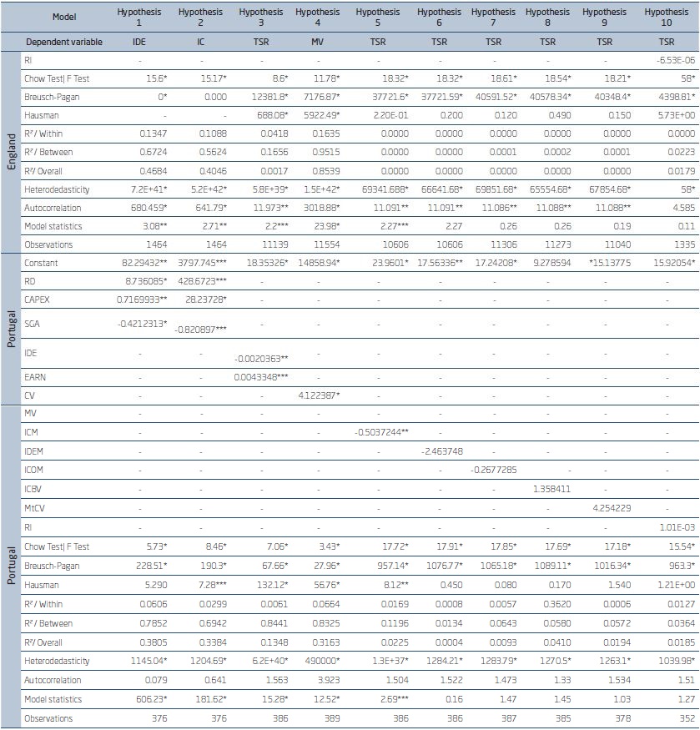Click the Model header cell
The width and height of the screenshot is (700, 730).
(63, 17)
